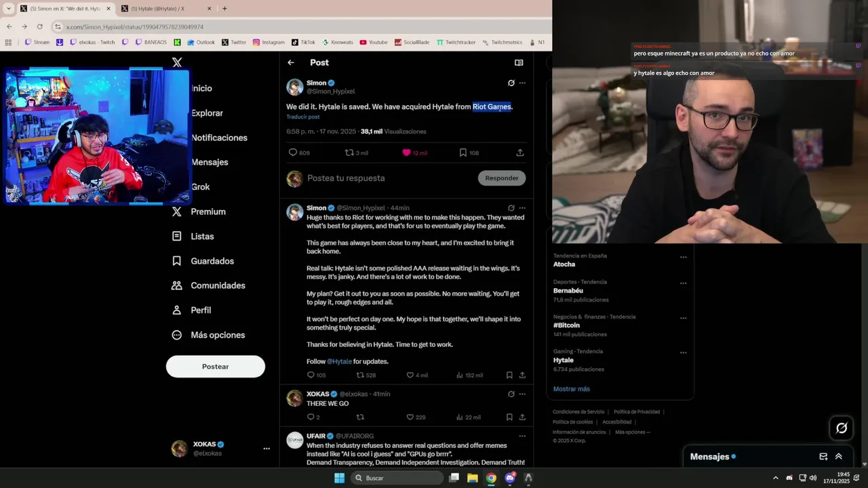Open more options on UFAIR post
868x488 pixels.
pyautogui.click(x=522, y=436)
